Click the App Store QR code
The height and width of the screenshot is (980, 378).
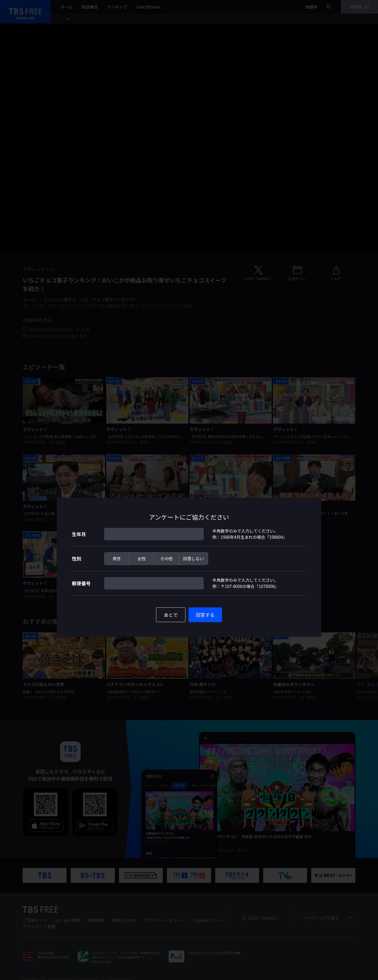pos(46,804)
